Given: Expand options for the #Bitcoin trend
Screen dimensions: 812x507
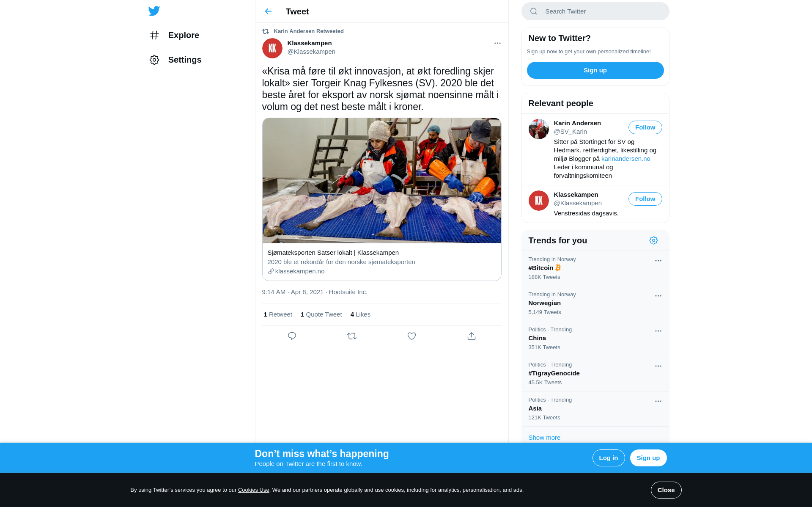Looking at the screenshot, I should click(658, 261).
